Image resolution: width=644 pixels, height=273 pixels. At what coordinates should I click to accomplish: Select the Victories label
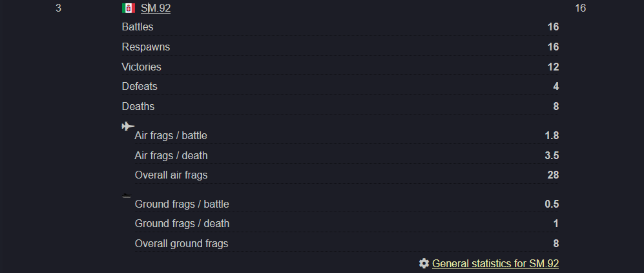pos(141,67)
